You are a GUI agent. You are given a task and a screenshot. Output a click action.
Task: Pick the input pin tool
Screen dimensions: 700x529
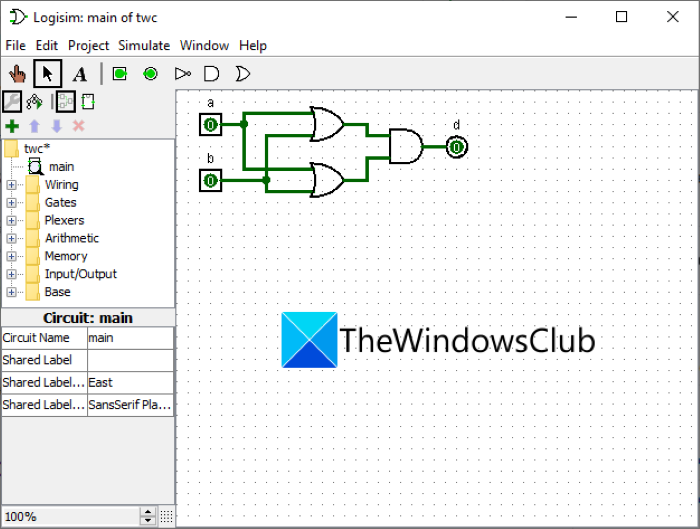[120, 74]
